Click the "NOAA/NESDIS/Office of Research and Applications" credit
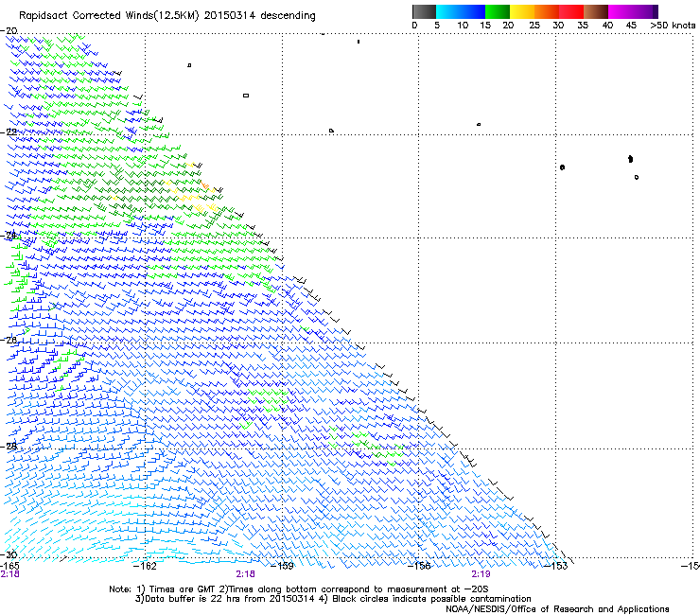This screenshot has width=700, height=615. (557, 609)
